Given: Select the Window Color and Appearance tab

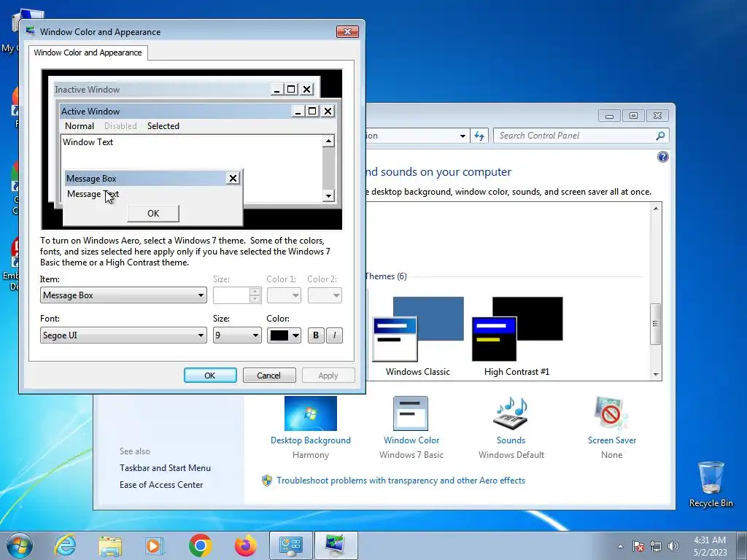Looking at the screenshot, I should point(88,52).
